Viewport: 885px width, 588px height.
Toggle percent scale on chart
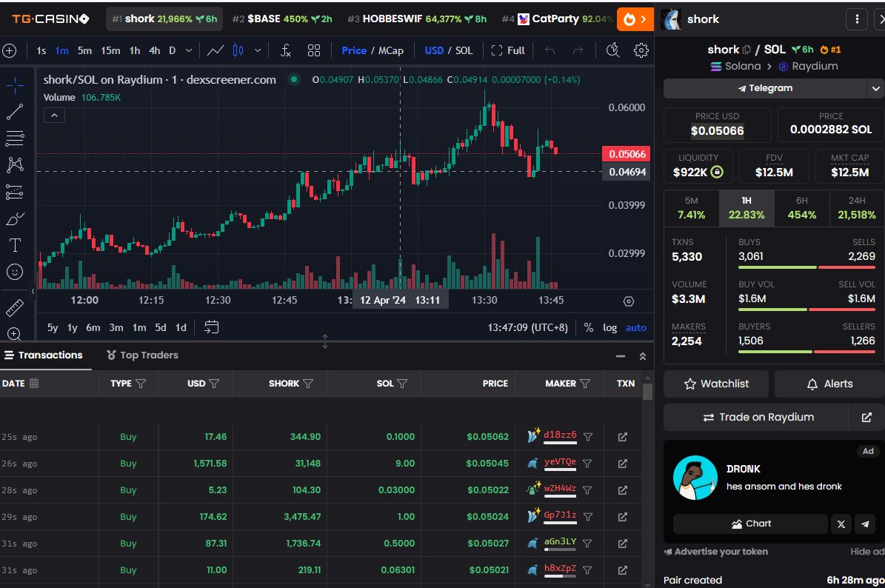point(588,327)
